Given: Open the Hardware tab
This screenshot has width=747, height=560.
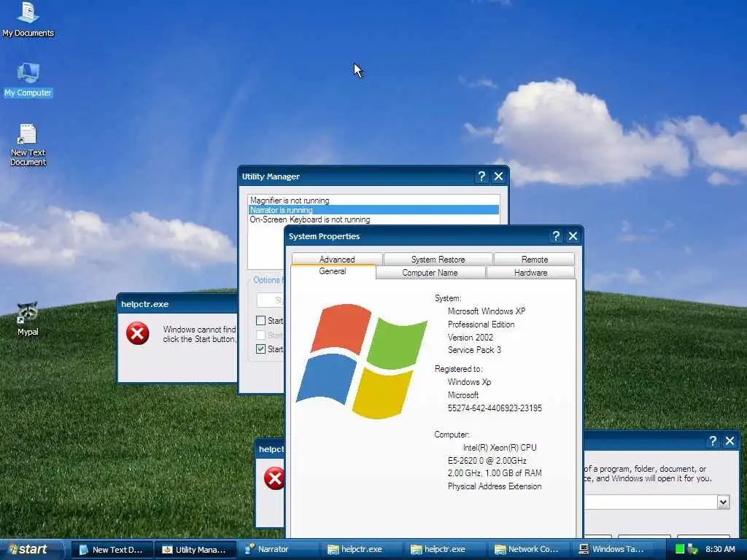Looking at the screenshot, I should (531, 273).
